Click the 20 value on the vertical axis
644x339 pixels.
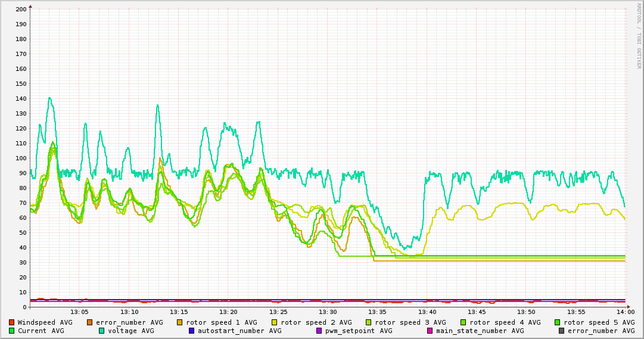tap(23, 278)
